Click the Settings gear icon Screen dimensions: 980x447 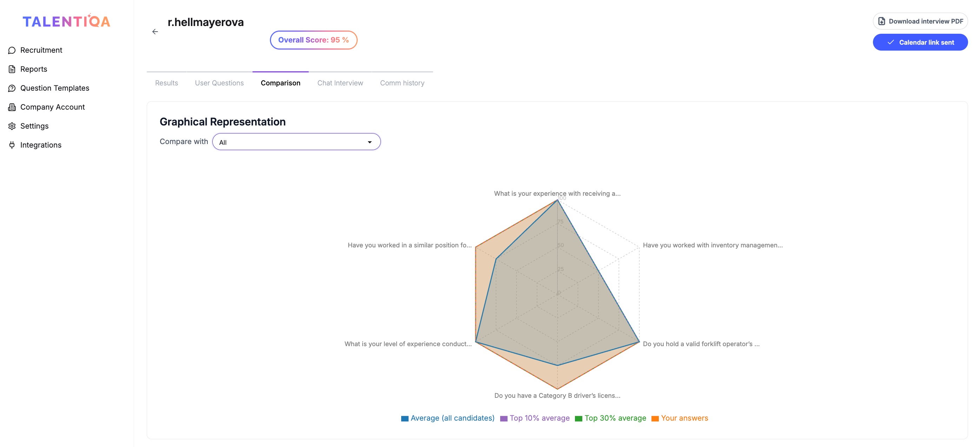tap(12, 126)
